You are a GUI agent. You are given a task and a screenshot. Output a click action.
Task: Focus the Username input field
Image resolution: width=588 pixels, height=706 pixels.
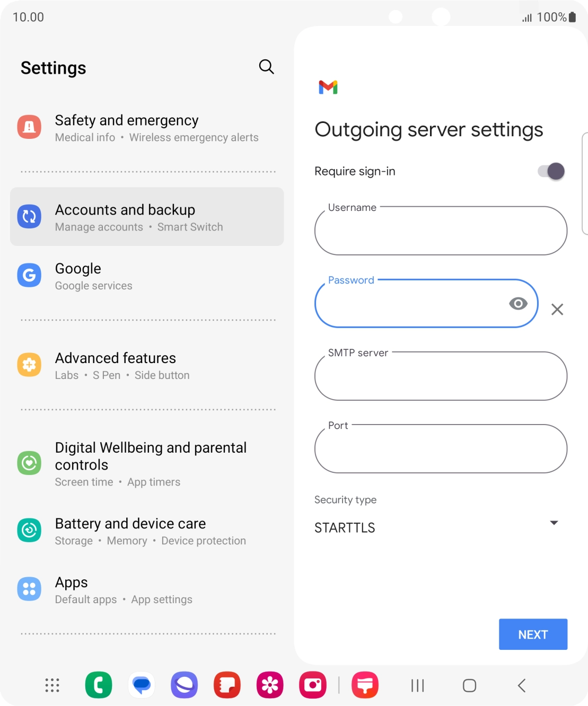[x=441, y=231]
